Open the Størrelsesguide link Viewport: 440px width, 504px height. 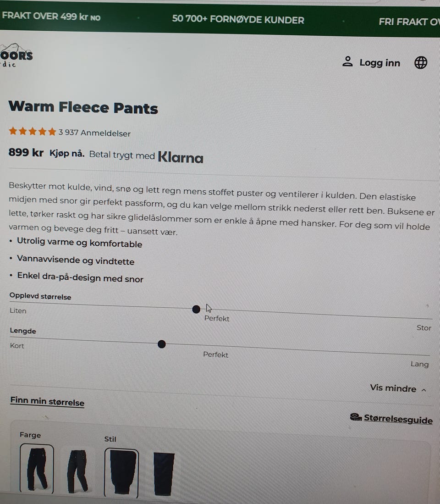[398, 419]
